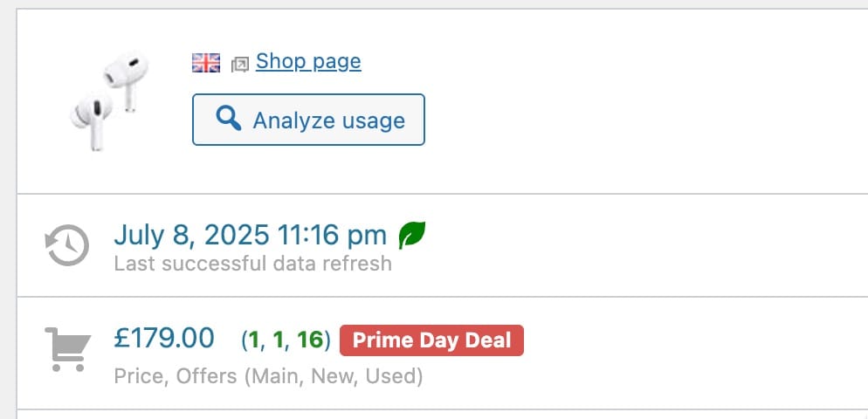Click the July 8, 2025 11:16 pm timestamp
This screenshot has height=419, width=868.
(251, 235)
